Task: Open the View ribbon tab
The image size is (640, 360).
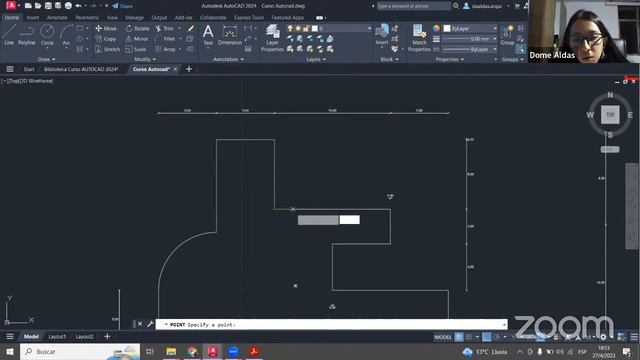Action: [112, 18]
